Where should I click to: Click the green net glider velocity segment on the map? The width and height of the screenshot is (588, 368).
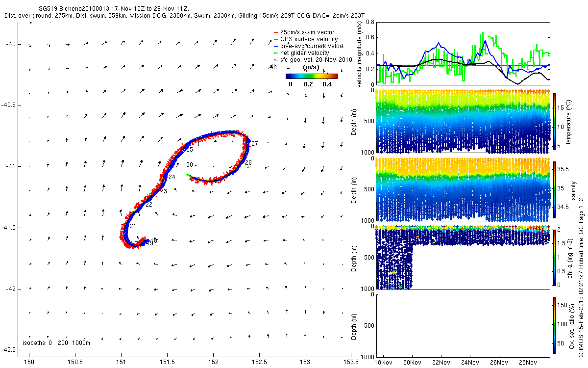pyautogui.click(x=189, y=176)
